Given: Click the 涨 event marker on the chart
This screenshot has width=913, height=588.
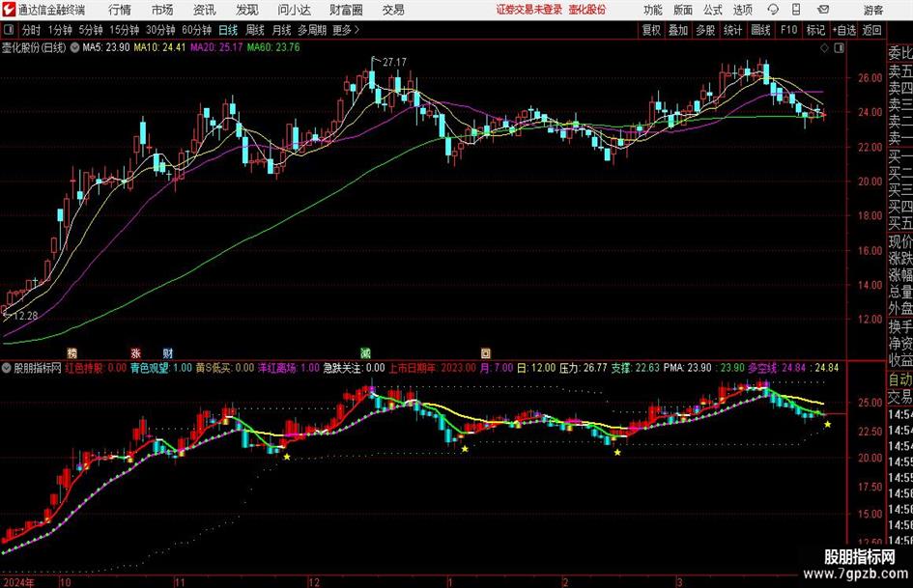Looking at the screenshot, I should (x=135, y=352).
